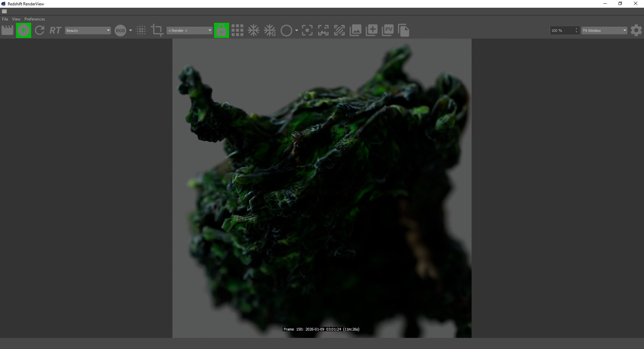Toggle the IPR play button
Screen dimensions: 644x349
[23, 31]
